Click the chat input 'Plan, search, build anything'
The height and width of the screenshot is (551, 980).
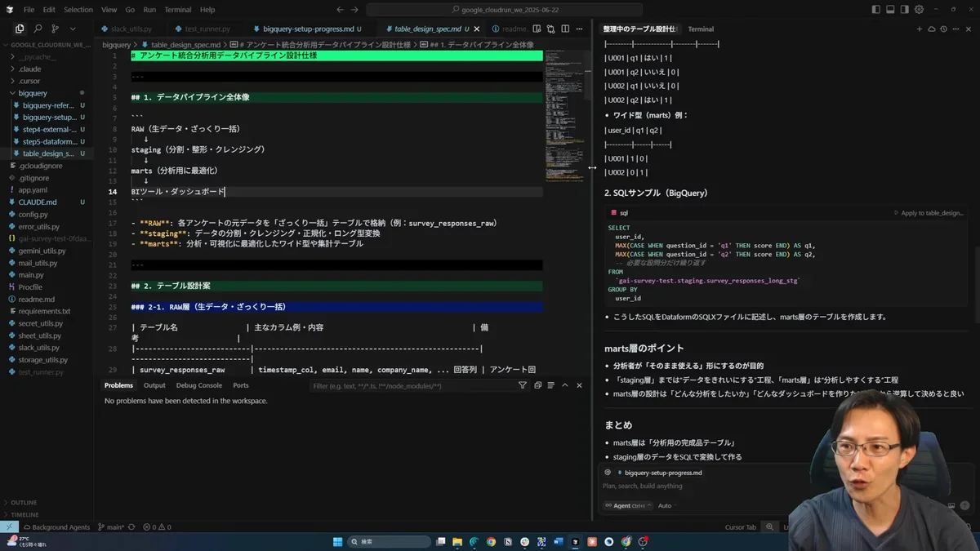[x=642, y=486]
